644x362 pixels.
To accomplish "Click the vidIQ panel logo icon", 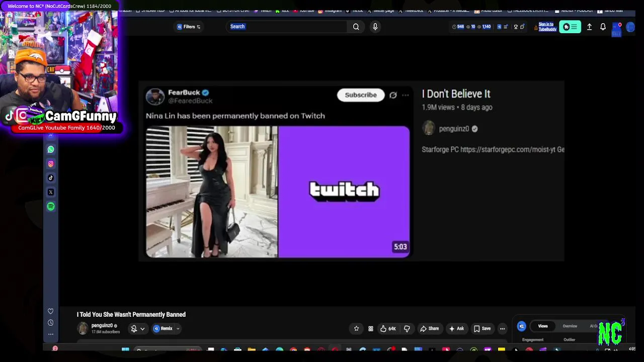I will pyautogui.click(x=522, y=326).
